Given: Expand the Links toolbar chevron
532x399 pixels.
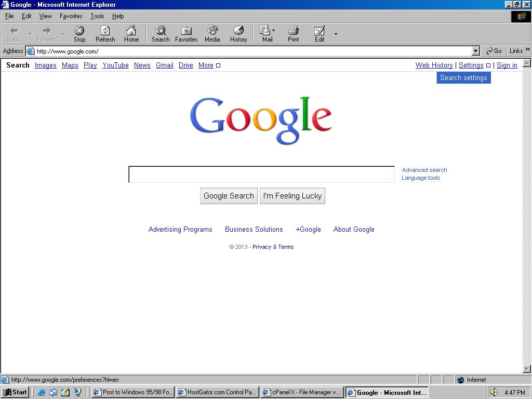Looking at the screenshot, I should (528, 49).
